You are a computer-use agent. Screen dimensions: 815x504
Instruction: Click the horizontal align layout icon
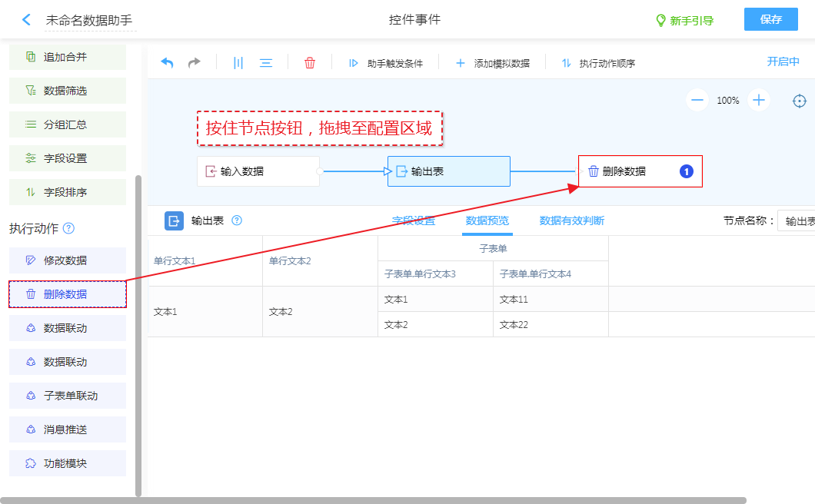pos(266,63)
